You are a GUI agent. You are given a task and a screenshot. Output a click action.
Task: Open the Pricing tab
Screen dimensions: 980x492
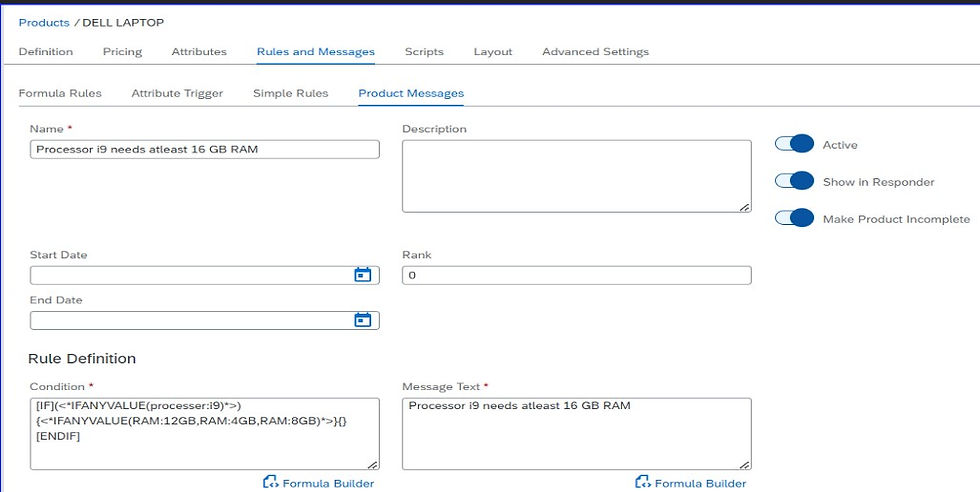tap(122, 52)
